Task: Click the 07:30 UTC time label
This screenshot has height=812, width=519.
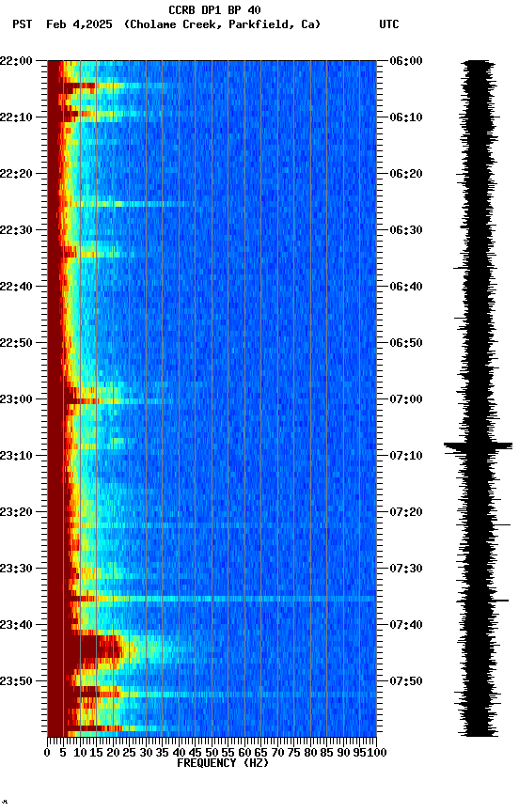Action: (x=406, y=570)
